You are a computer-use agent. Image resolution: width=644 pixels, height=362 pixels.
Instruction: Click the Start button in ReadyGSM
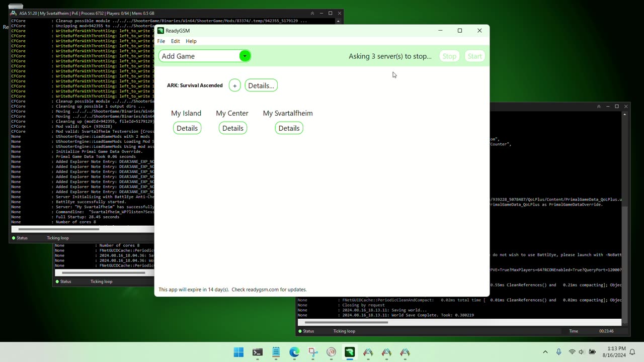pos(474,56)
